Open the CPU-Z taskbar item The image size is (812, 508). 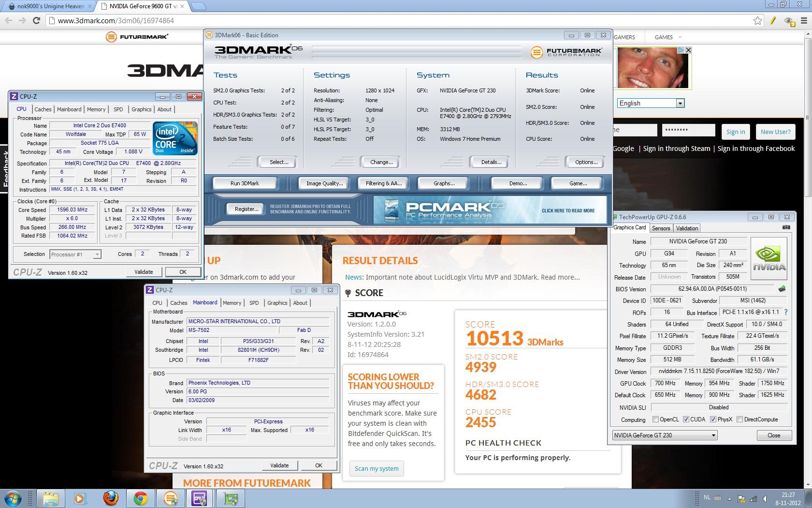coord(200,498)
